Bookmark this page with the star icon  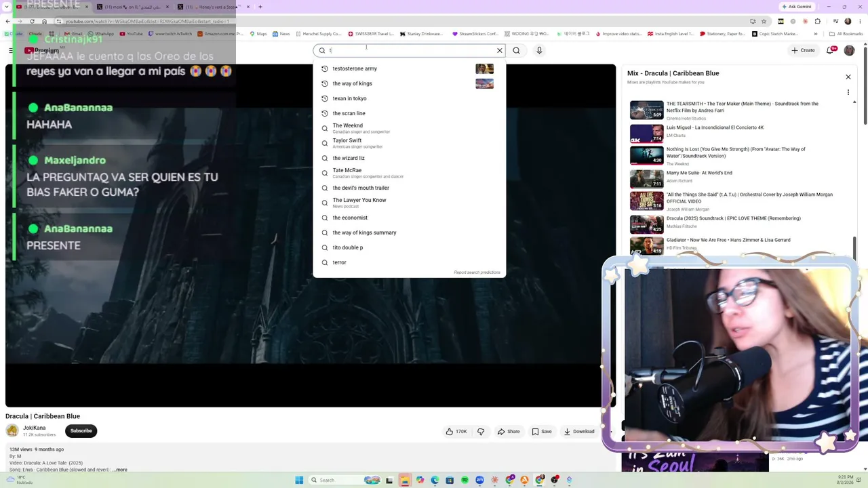click(x=764, y=21)
